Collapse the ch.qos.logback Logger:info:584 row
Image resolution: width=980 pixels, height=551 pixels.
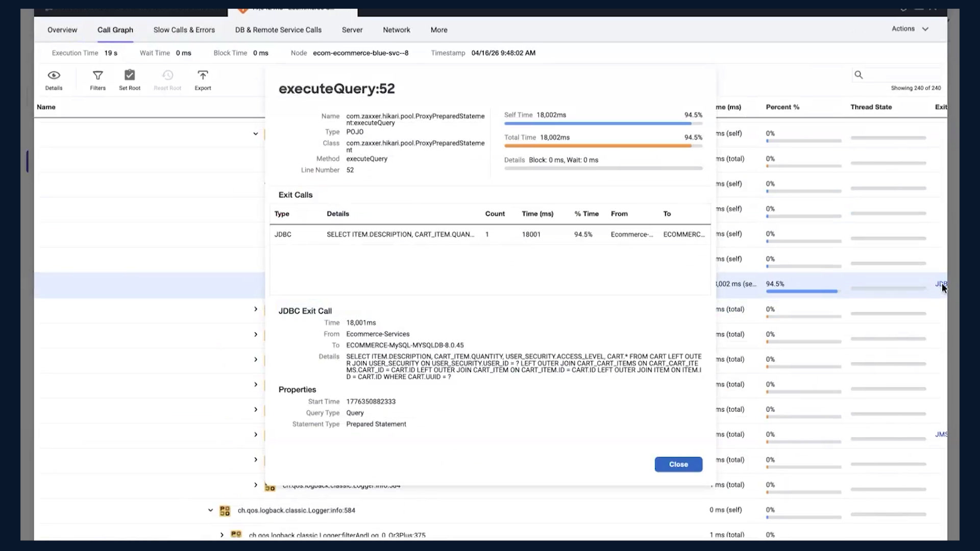(210, 510)
